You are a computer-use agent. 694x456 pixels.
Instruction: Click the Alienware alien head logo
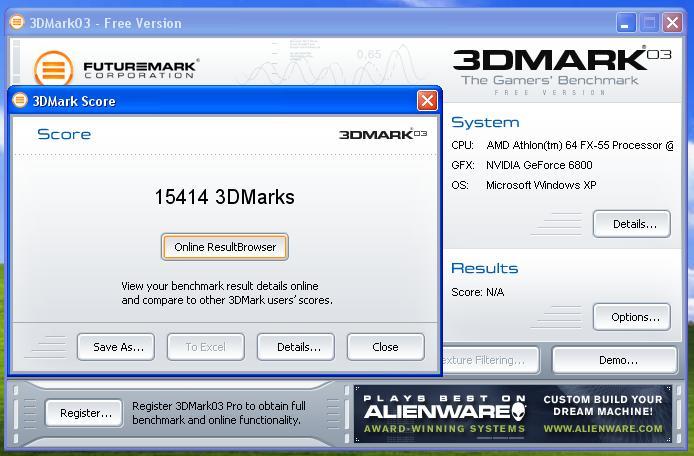point(518,412)
